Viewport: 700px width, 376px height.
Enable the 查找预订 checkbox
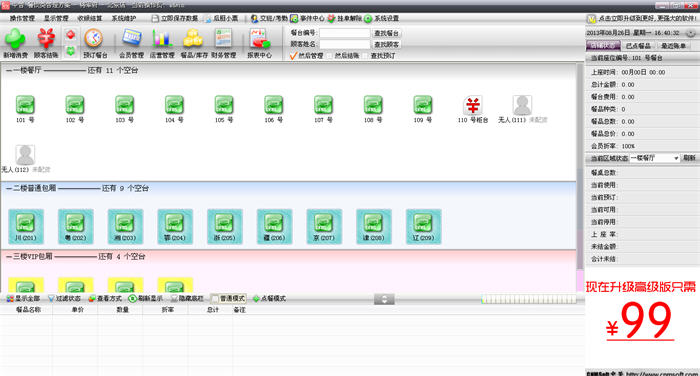pos(366,56)
